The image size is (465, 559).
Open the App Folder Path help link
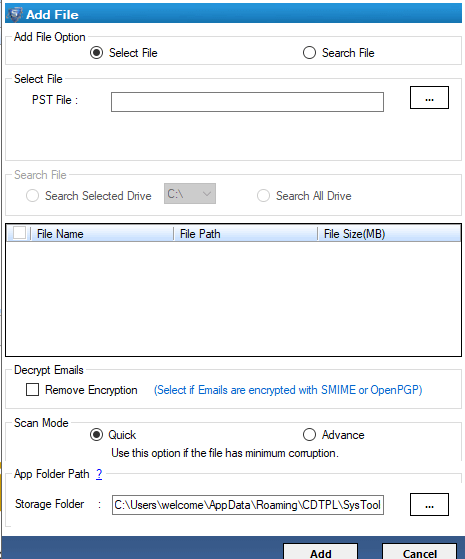[x=99, y=474]
